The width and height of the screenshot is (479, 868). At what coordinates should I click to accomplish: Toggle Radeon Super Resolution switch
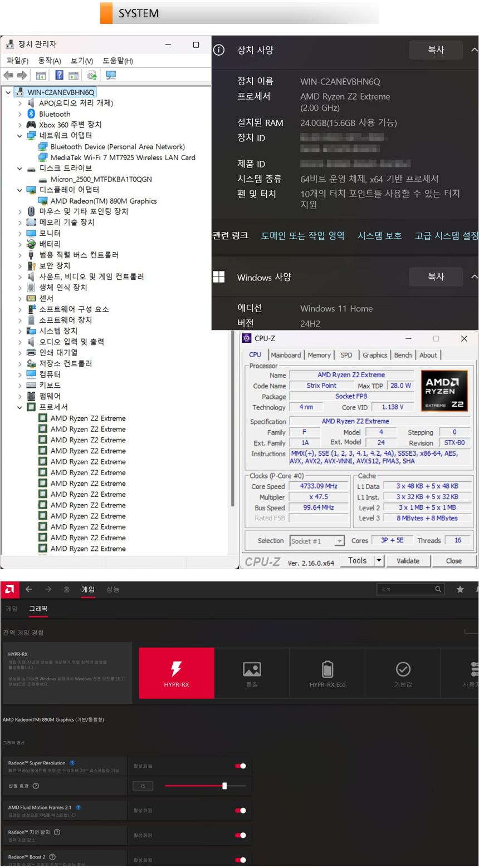tap(241, 766)
